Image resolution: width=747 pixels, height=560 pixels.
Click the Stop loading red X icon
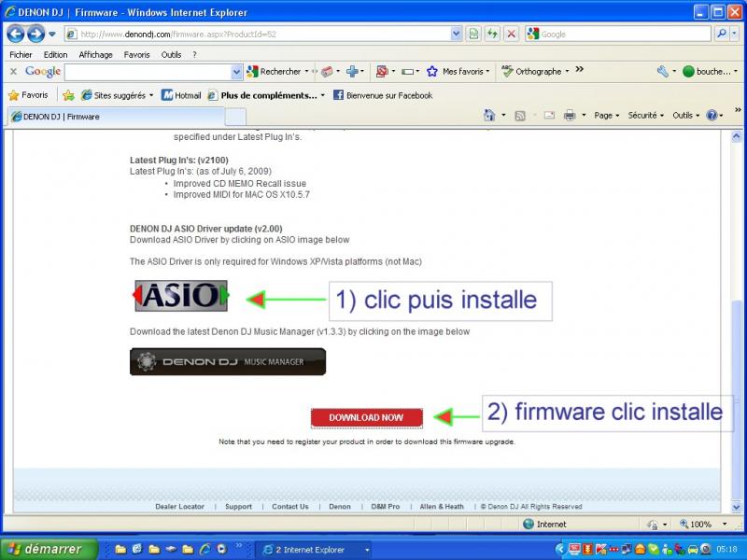pos(511,34)
